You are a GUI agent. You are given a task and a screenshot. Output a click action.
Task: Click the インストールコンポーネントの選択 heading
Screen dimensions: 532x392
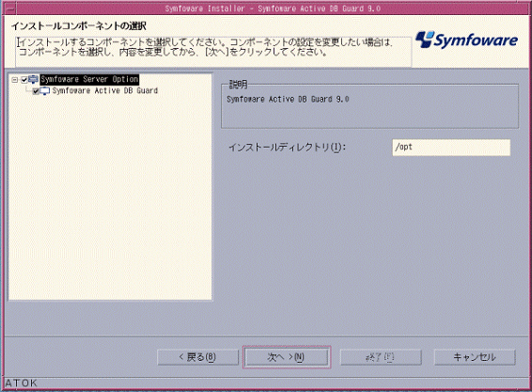click(79, 25)
